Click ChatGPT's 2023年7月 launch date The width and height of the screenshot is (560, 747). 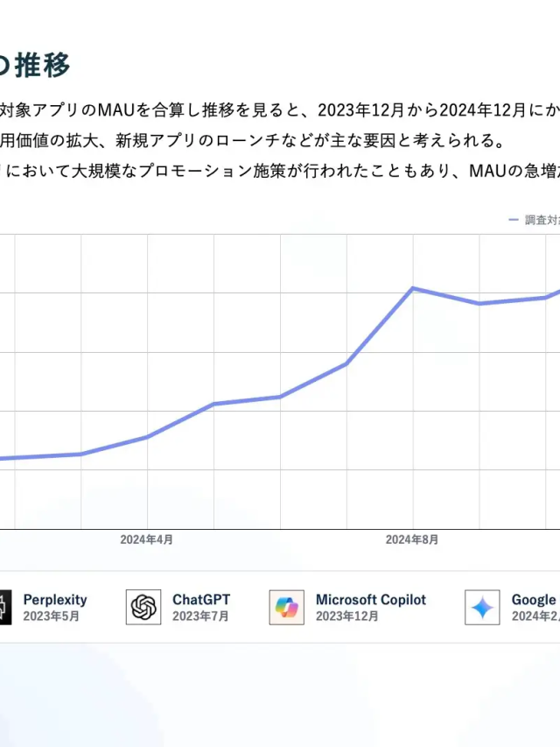pyautogui.click(x=200, y=617)
